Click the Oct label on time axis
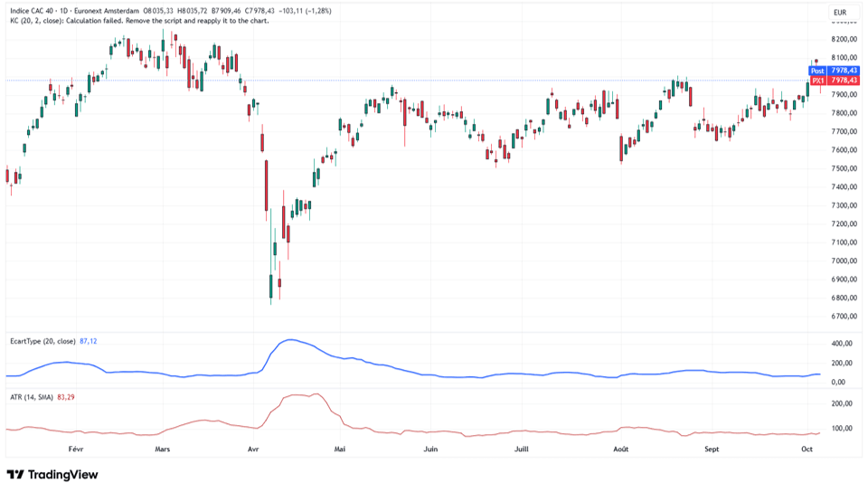This screenshot has width=868, height=492. (x=806, y=449)
